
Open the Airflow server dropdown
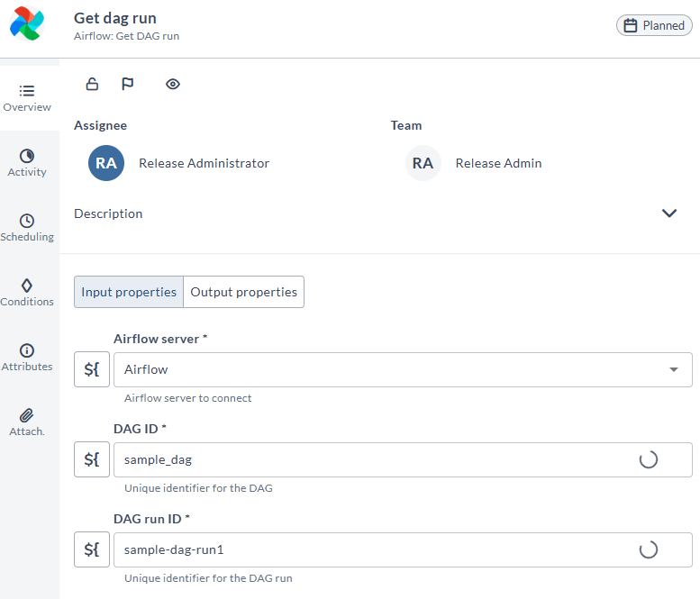[x=403, y=369]
